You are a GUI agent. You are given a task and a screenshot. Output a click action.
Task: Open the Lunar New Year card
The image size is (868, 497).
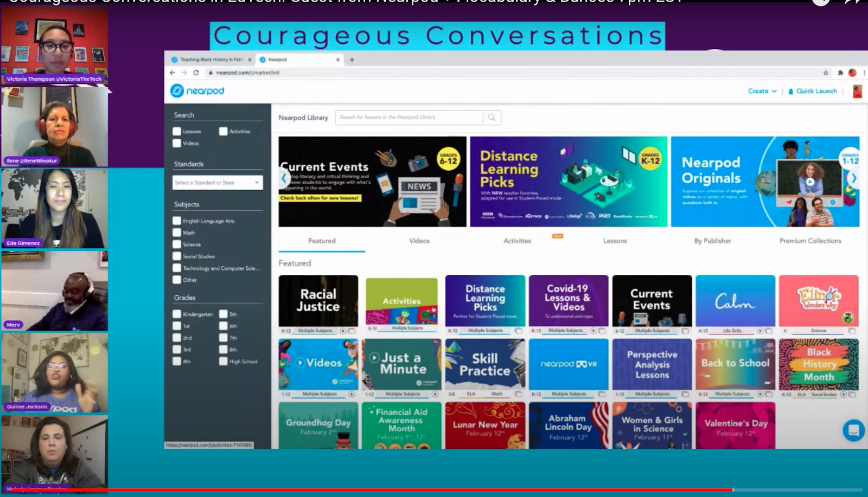(x=485, y=425)
